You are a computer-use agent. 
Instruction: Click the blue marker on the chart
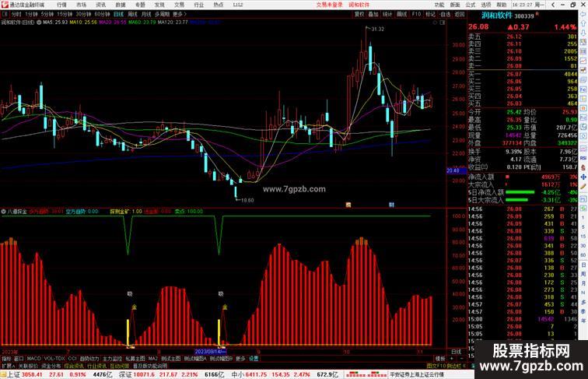[x=391, y=205]
